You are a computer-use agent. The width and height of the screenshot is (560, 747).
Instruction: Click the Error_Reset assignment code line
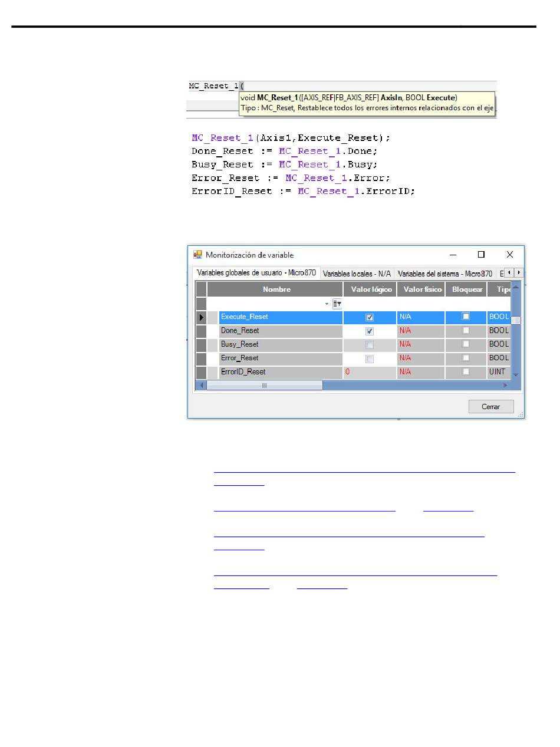click(x=291, y=178)
